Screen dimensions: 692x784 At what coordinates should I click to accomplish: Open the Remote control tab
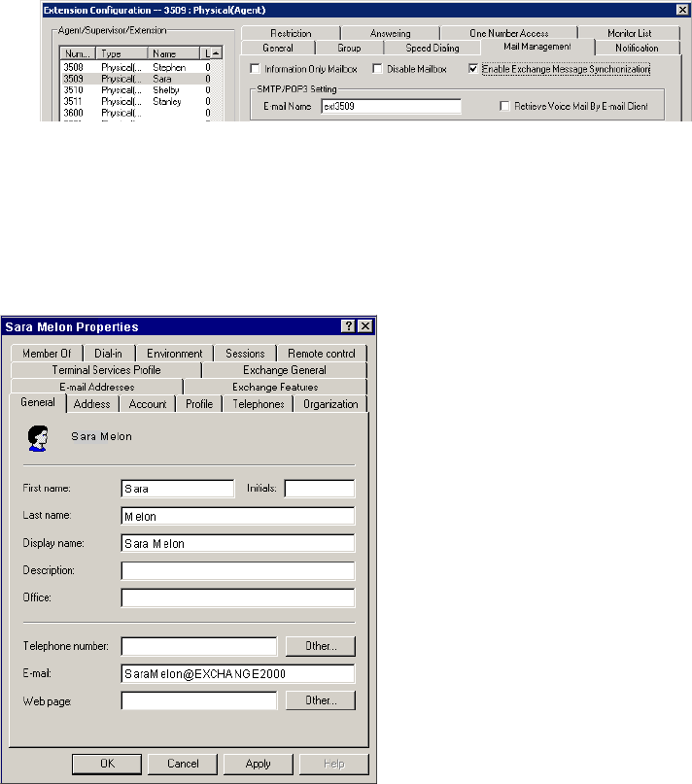(x=322, y=354)
